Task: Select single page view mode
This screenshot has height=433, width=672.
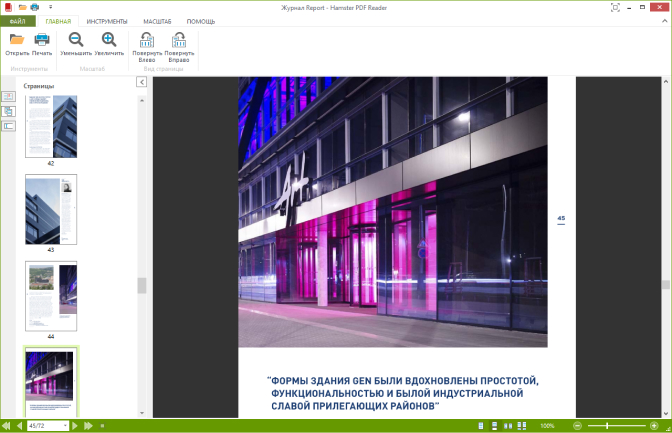Action: (x=480, y=426)
